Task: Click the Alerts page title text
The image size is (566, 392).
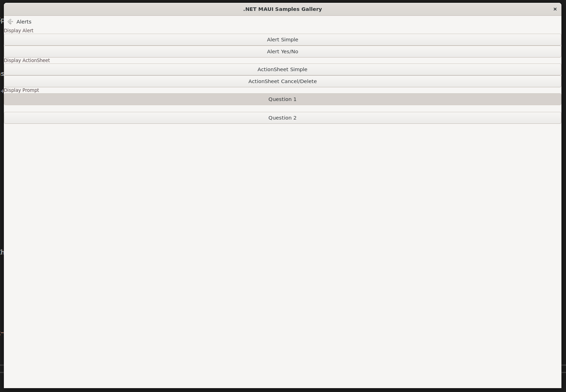Action: pos(24,22)
